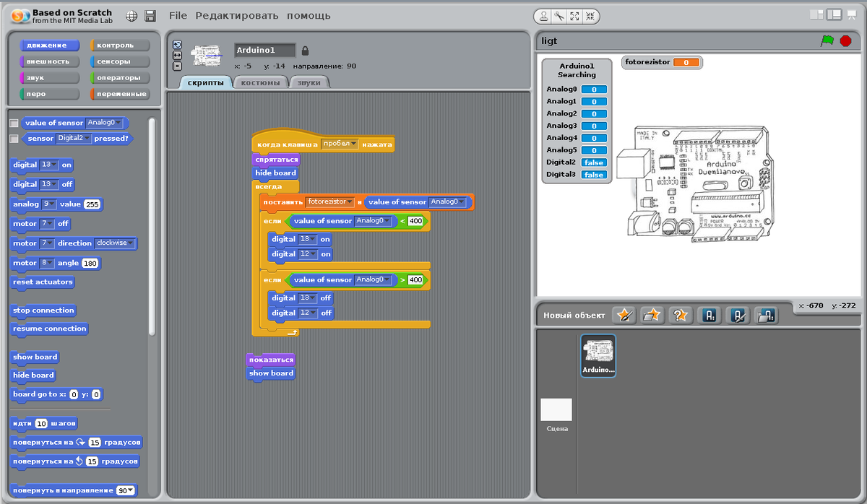This screenshot has height=504, width=867.
Task: Open пробел key dropdown in hat block
Action: coord(340,144)
